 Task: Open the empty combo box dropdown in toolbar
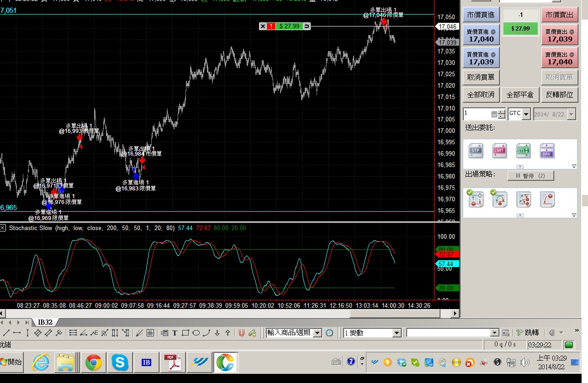click(x=494, y=333)
